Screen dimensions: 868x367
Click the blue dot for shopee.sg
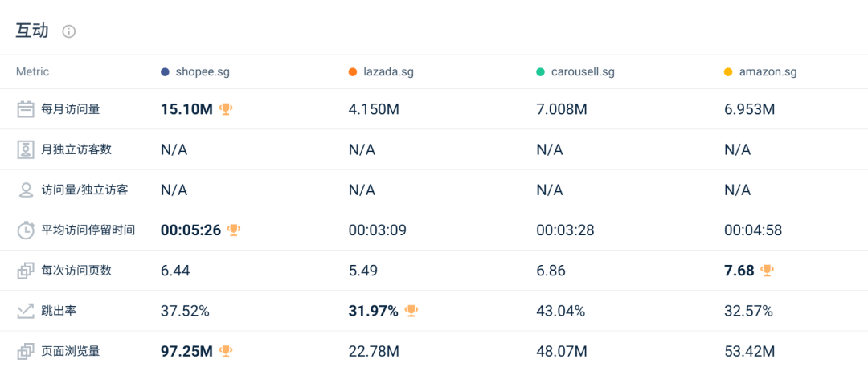click(x=166, y=72)
